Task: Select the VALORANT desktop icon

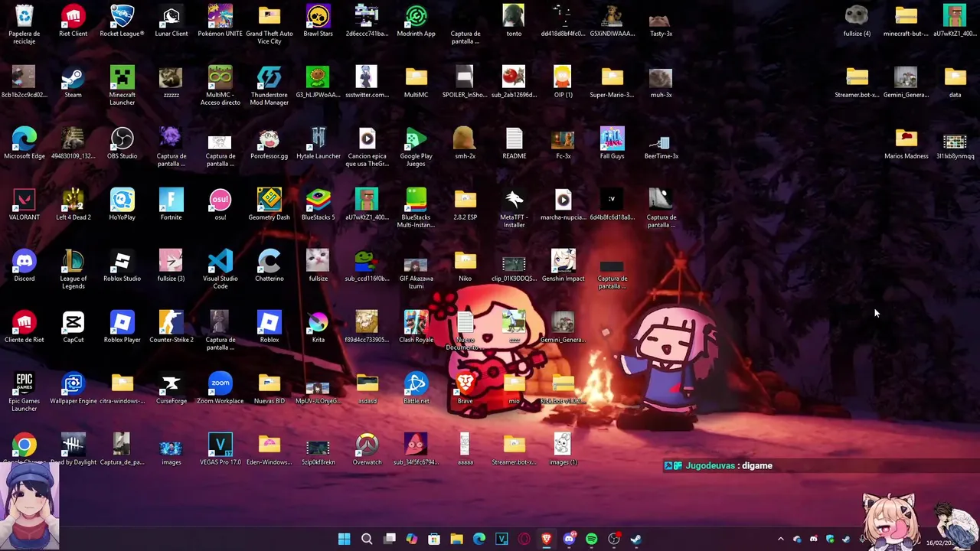Action: 24,204
